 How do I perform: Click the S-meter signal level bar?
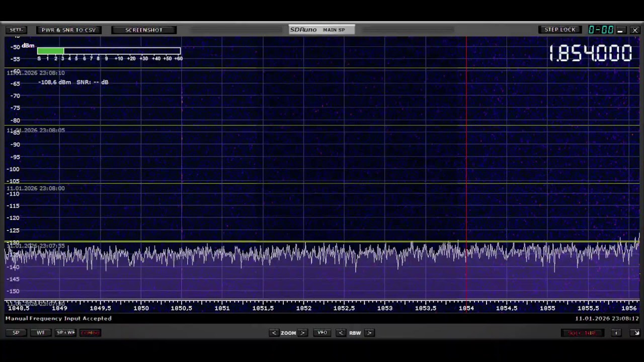click(109, 51)
